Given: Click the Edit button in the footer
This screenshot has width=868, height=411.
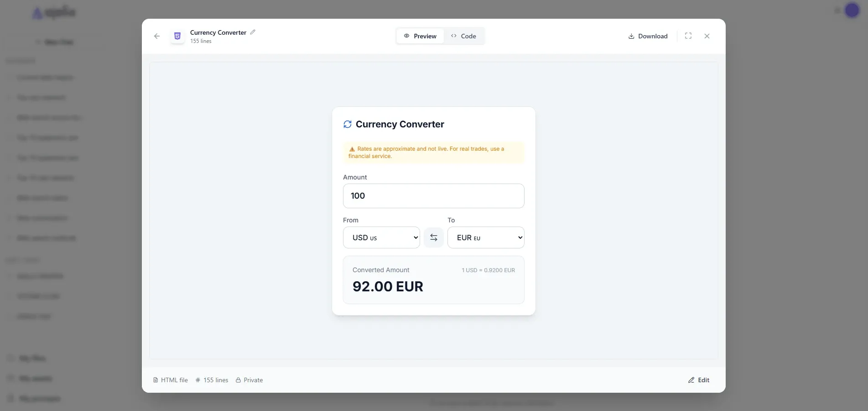Looking at the screenshot, I should pyautogui.click(x=699, y=380).
